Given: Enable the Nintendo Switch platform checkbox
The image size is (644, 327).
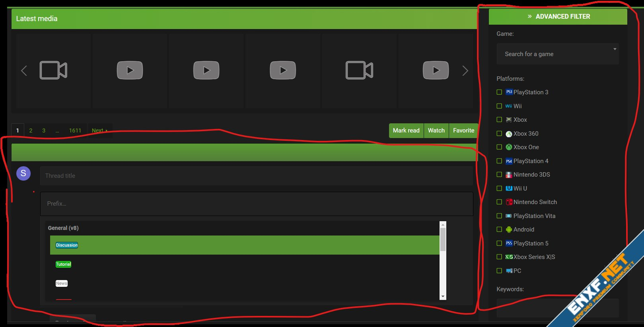Looking at the screenshot, I should [499, 202].
